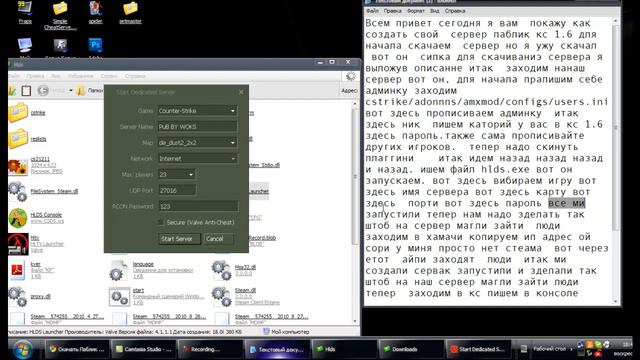
Task: Expand the Map dropdown showing de_dust2_2x2
Action: [233, 142]
